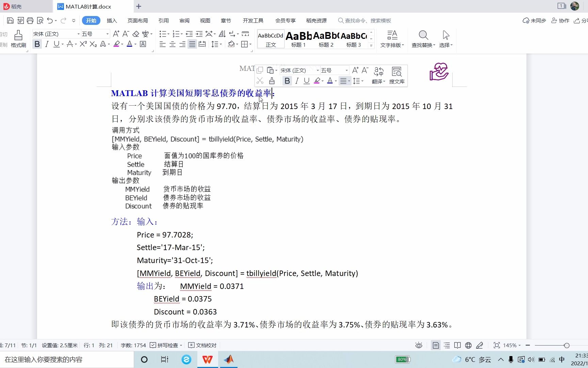The image size is (588, 368).
Task: Click the Undo arrow icon
Action: pos(50,20)
